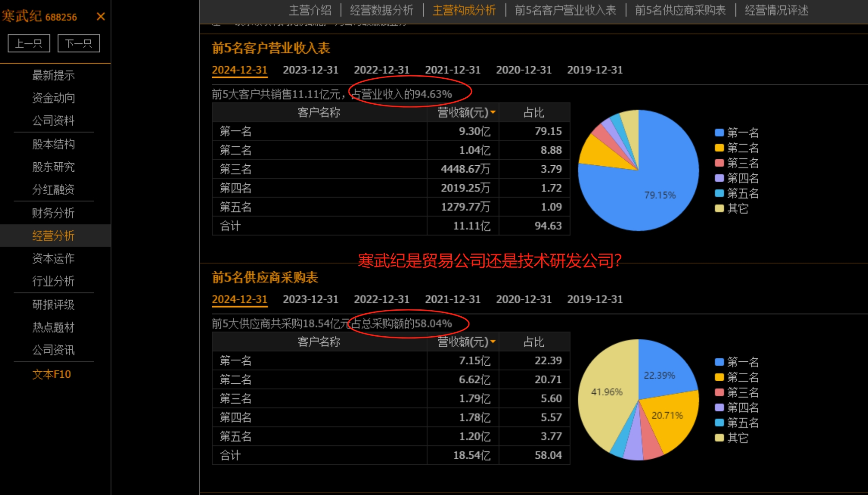Select 2020-12-31 in customer revenue table

tap(524, 70)
